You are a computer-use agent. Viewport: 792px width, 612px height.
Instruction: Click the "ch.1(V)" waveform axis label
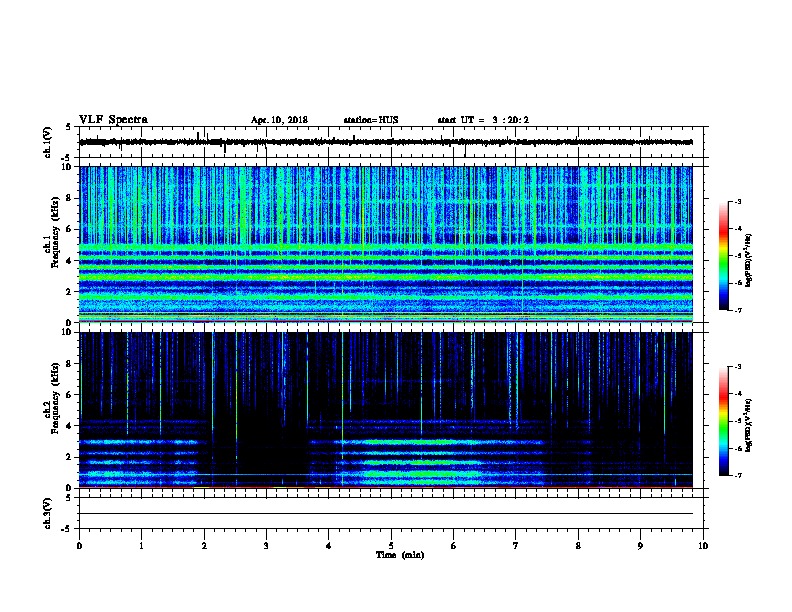pyautogui.click(x=48, y=142)
